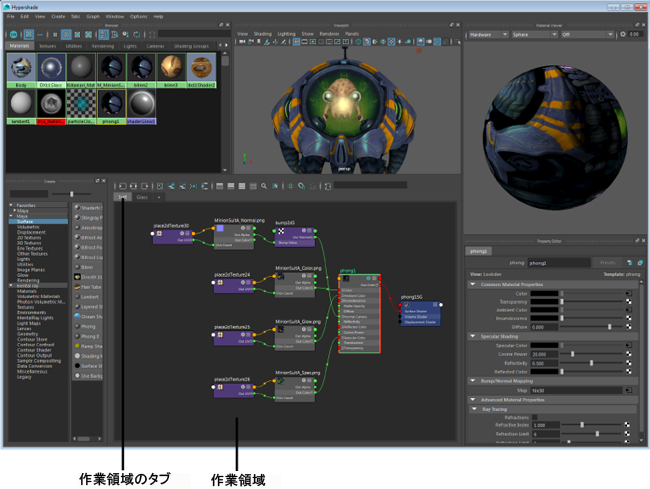Click the Diffuse slider handle
The width and height of the screenshot is (650, 489).
[609, 327]
